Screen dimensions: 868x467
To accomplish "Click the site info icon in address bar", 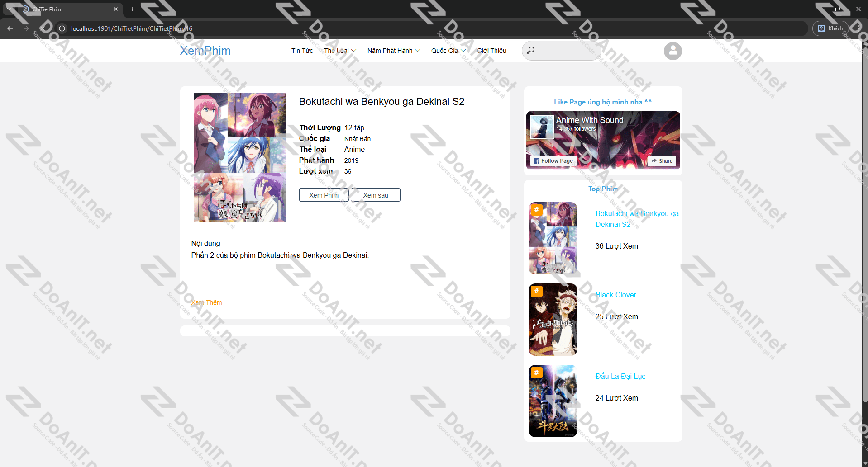I will click(62, 28).
